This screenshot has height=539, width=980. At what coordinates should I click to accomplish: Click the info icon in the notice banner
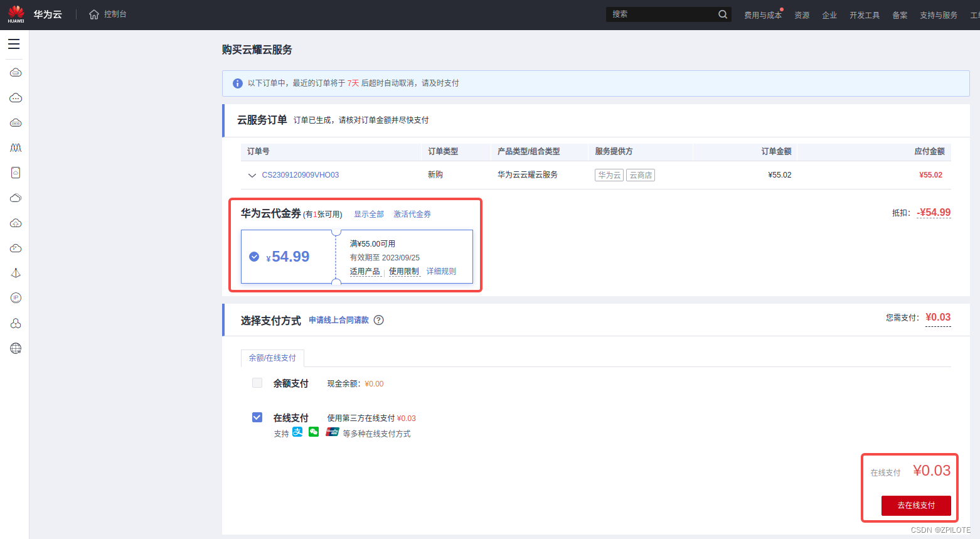tap(238, 83)
